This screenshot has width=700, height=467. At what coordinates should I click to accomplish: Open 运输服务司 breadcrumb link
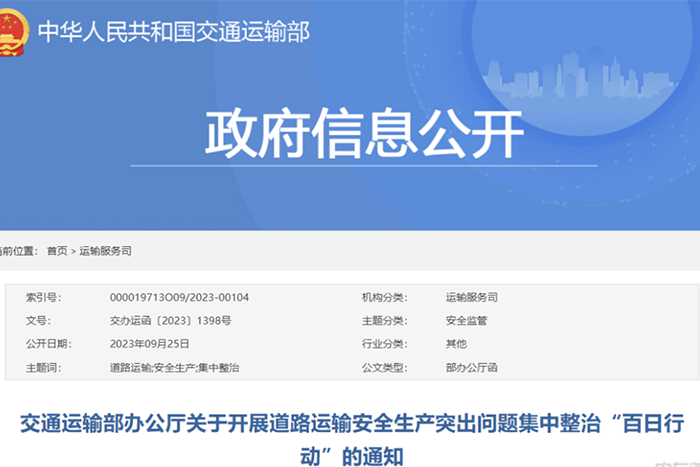pyautogui.click(x=105, y=251)
